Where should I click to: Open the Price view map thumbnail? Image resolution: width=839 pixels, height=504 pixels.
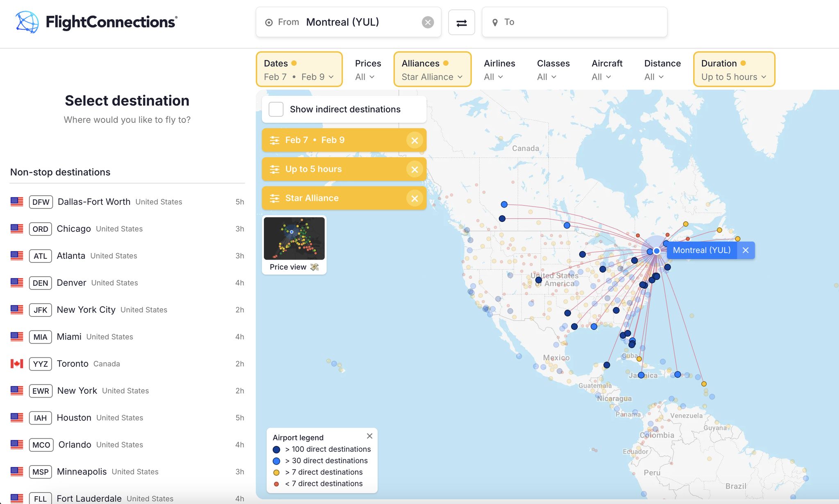pyautogui.click(x=294, y=240)
